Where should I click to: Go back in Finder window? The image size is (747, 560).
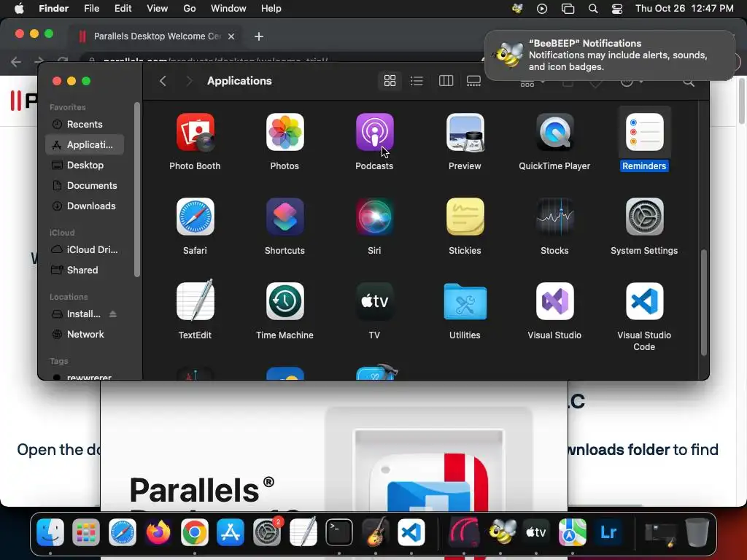pos(163,81)
